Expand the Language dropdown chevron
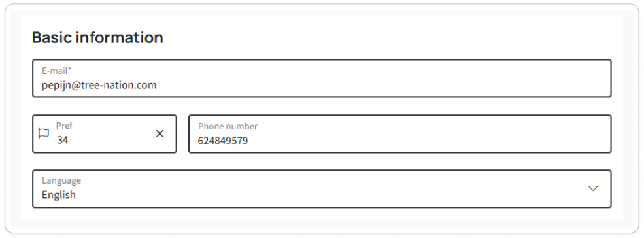This screenshot has height=238, width=644. point(592,189)
